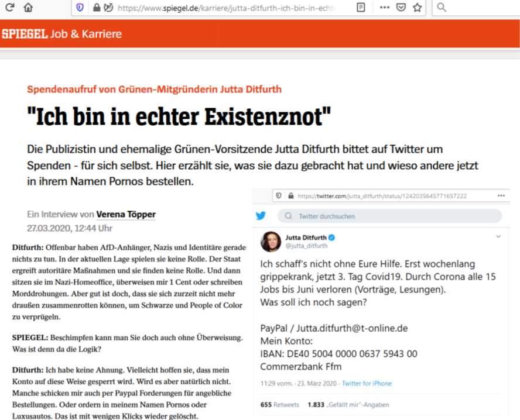This screenshot has height=420, width=520.
Task: Click the spiegel.de URL in the address bar
Action: 226,8
